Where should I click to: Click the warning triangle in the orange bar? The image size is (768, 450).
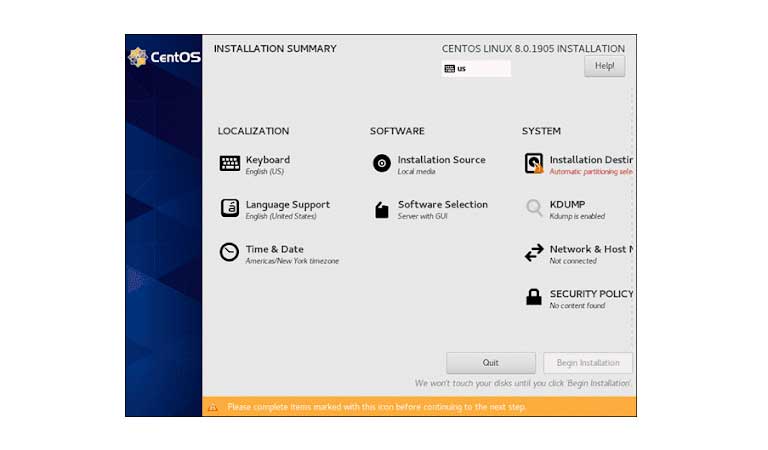pyautogui.click(x=213, y=407)
